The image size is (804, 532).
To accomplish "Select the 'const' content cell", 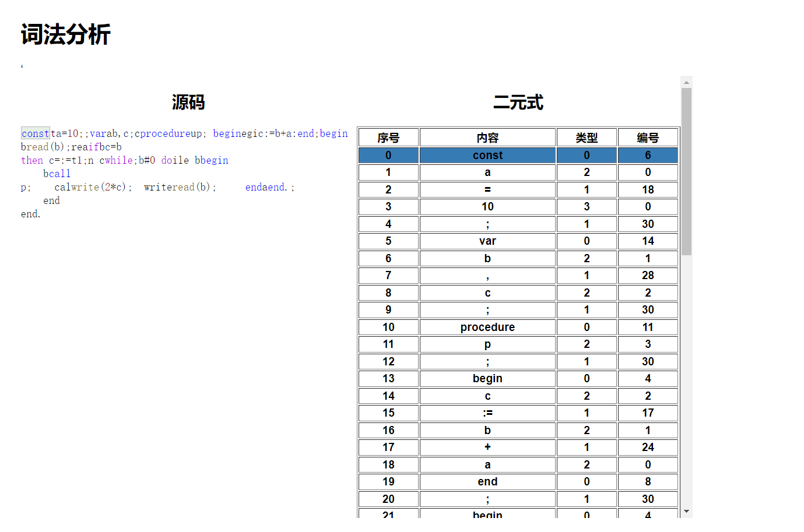I will (487, 155).
